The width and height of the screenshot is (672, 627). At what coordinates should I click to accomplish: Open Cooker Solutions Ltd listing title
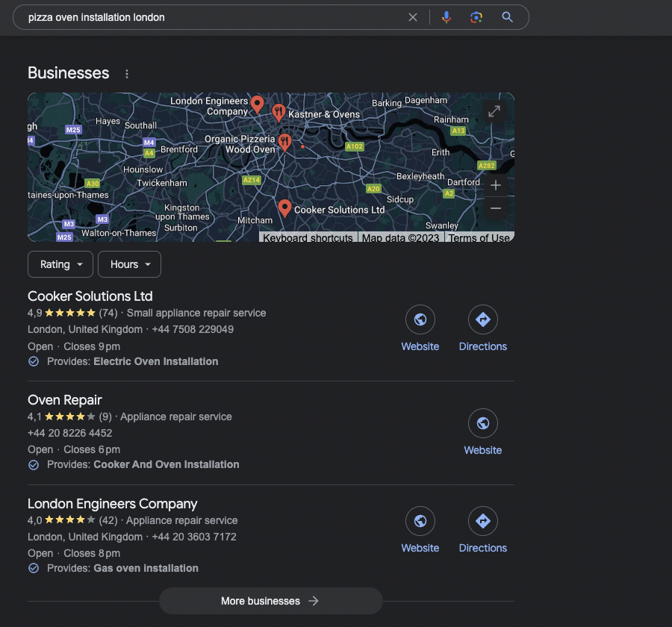click(90, 296)
